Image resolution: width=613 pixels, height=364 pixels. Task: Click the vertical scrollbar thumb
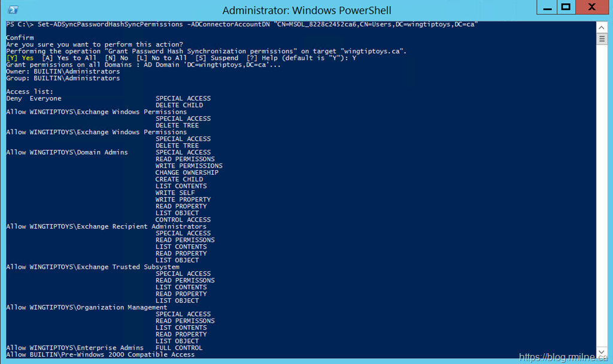[x=602, y=38]
